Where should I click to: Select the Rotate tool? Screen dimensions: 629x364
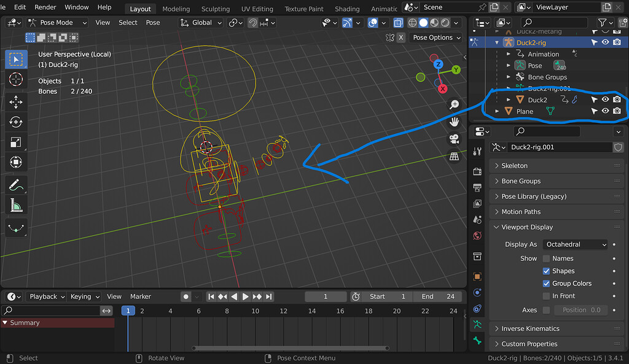coord(16,122)
